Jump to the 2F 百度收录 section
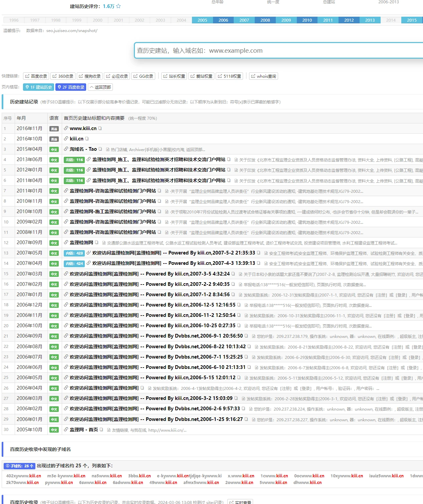This screenshot has height=504, width=423. click(71, 87)
